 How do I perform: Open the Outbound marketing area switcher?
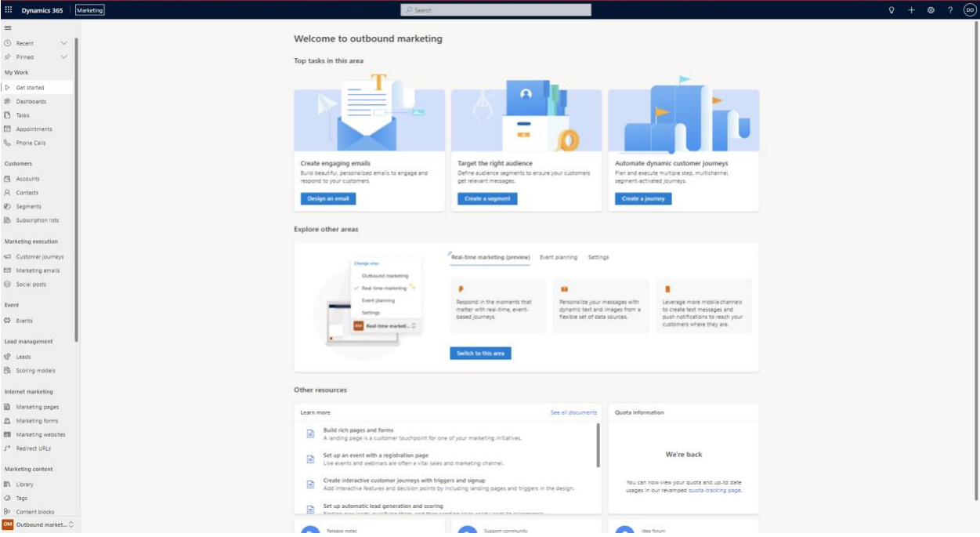[38, 524]
